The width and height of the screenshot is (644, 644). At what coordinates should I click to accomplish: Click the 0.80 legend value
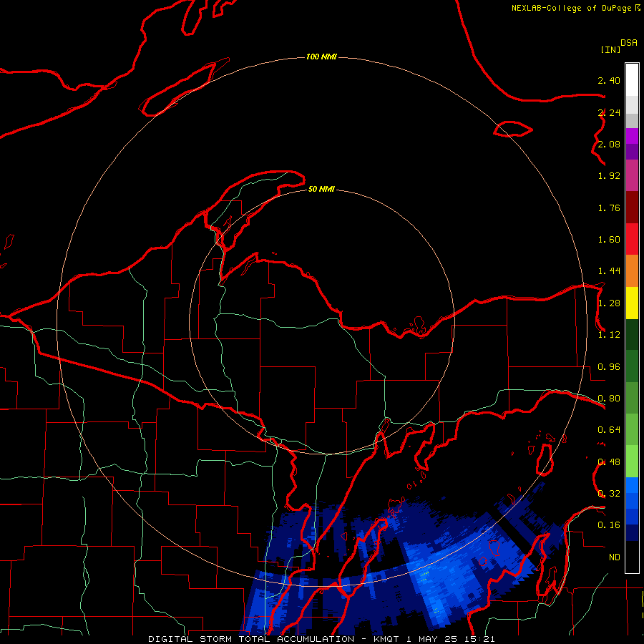(609, 399)
